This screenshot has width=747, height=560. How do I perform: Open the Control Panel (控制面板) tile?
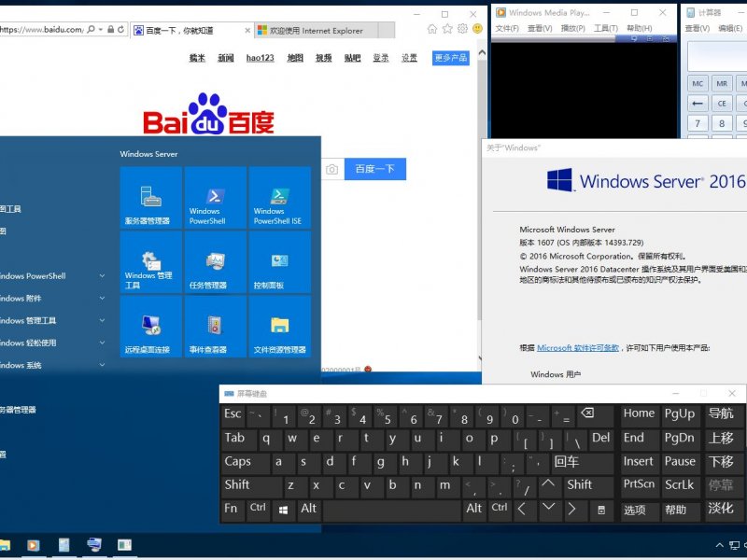279,261
